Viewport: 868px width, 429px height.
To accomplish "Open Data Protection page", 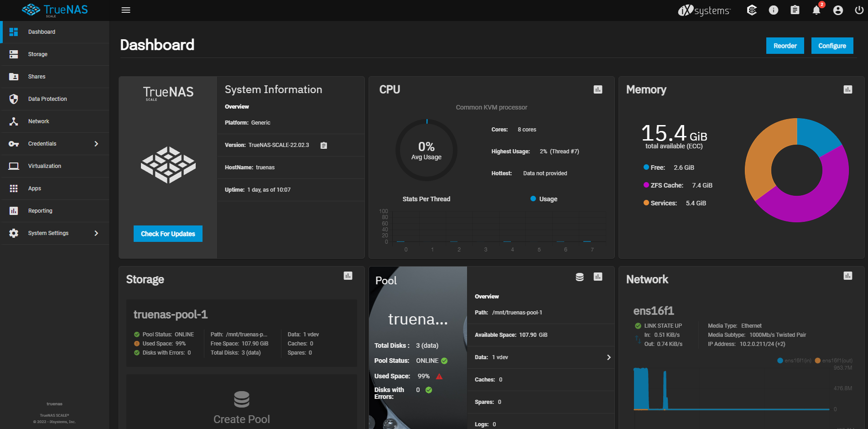I will 55,99.
